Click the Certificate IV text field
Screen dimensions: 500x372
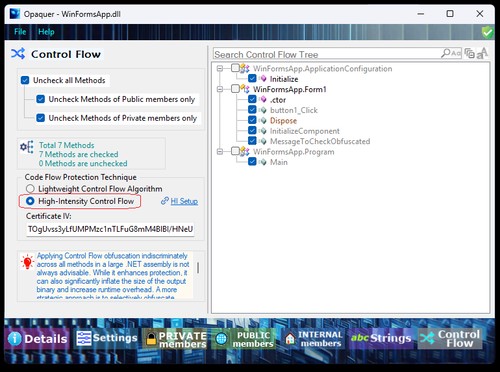[x=110, y=229]
